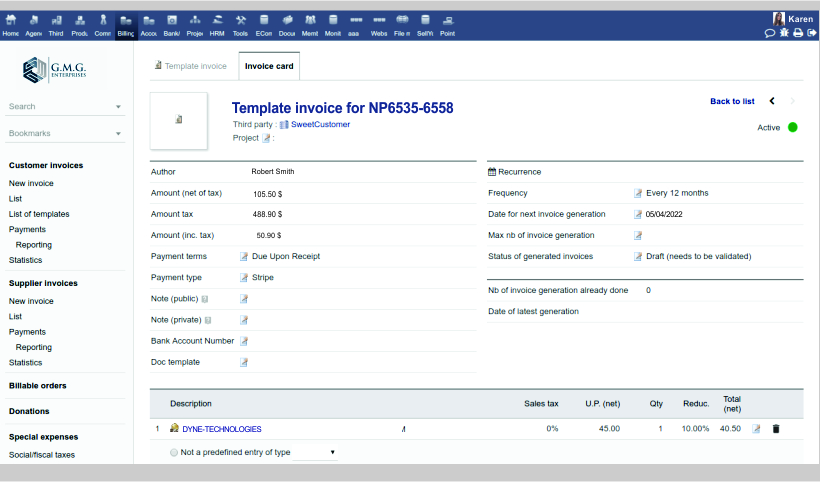The width and height of the screenshot is (820, 482).
Task: Click the logout icon at top right
Action: (812, 33)
